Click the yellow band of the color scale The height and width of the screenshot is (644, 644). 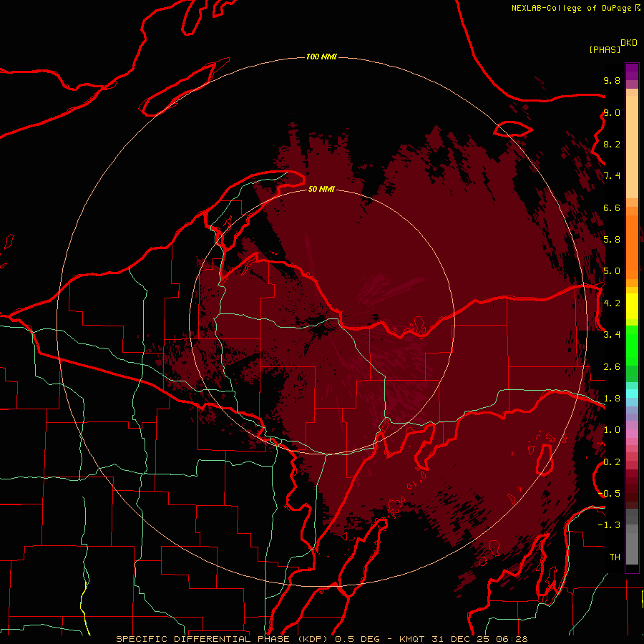coord(632,306)
